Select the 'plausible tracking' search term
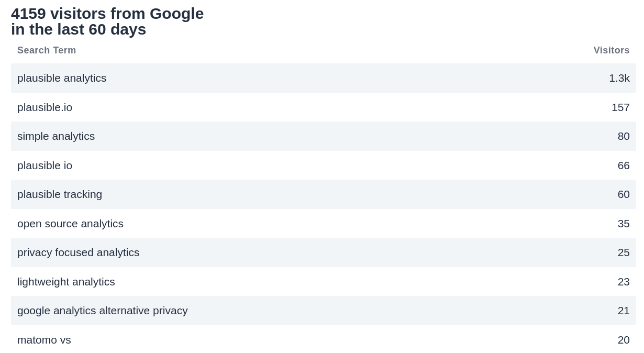This screenshot has height=353, width=644. click(60, 194)
